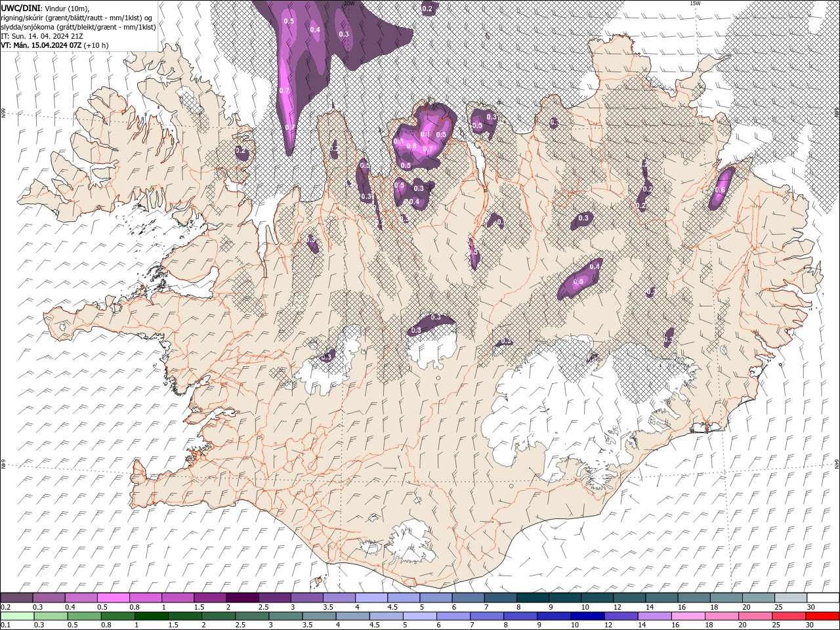
Task: Select the 25–30 crimson swatch in lower legend
Action: (x=788, y=616)
